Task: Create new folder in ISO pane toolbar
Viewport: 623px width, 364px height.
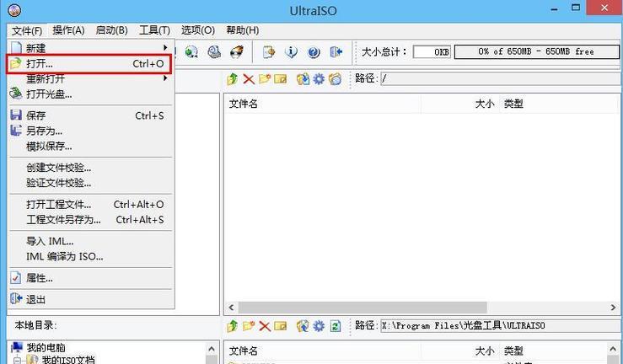Action: pyautogui.click(x=265, y=79)
